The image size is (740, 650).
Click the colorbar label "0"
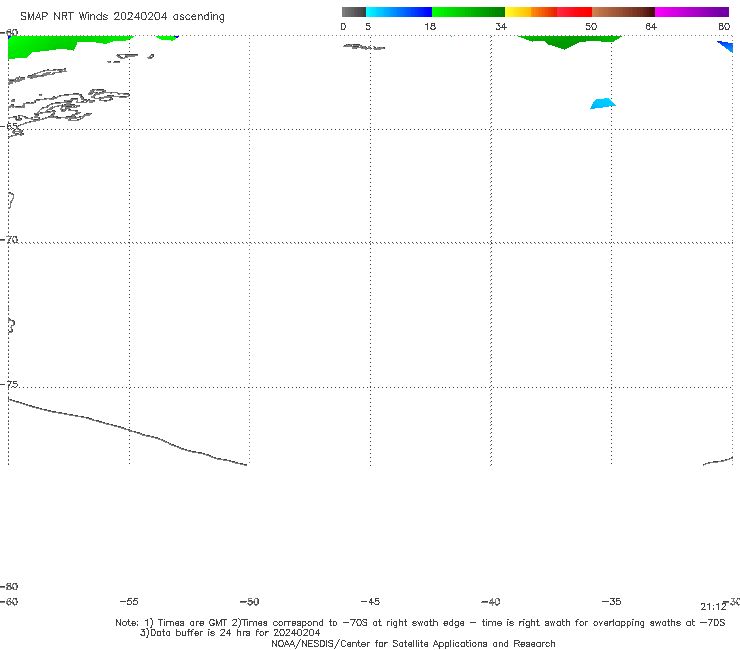point(343,27)
